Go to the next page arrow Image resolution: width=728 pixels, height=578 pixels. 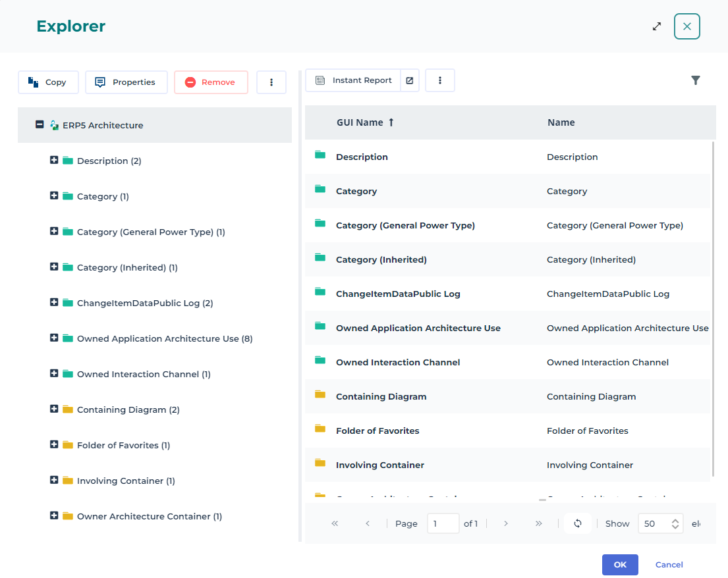[x=505, y=523]
